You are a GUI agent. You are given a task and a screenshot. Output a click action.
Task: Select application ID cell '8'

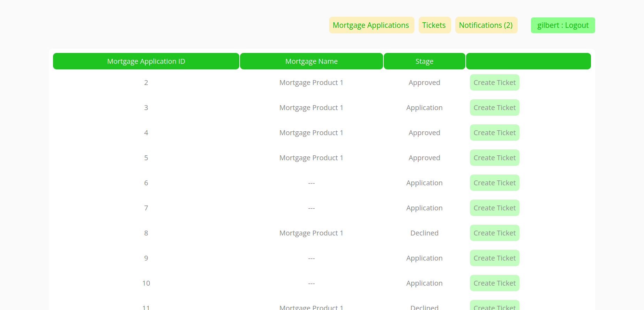click(146, 233)
